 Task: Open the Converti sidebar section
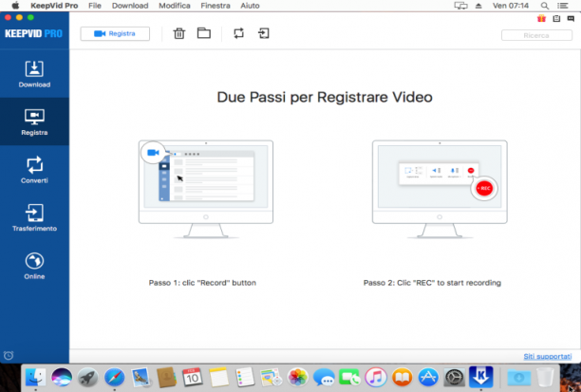34,170
